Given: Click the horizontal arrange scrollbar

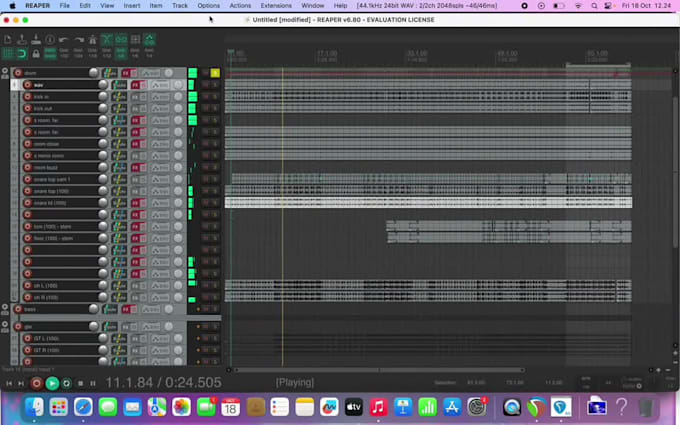Looking at the screenshot, I should (379, 370).
